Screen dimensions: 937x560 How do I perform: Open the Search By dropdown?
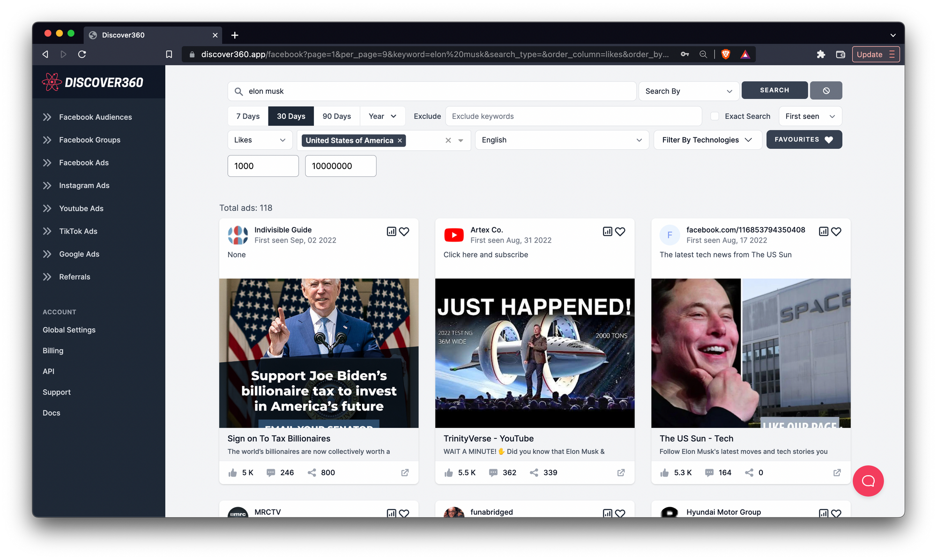pos(689,91)
